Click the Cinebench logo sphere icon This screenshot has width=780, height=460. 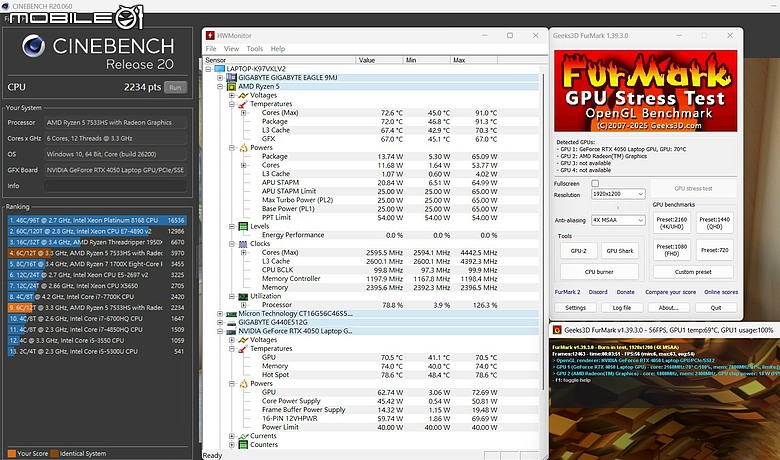coord(33,46)
